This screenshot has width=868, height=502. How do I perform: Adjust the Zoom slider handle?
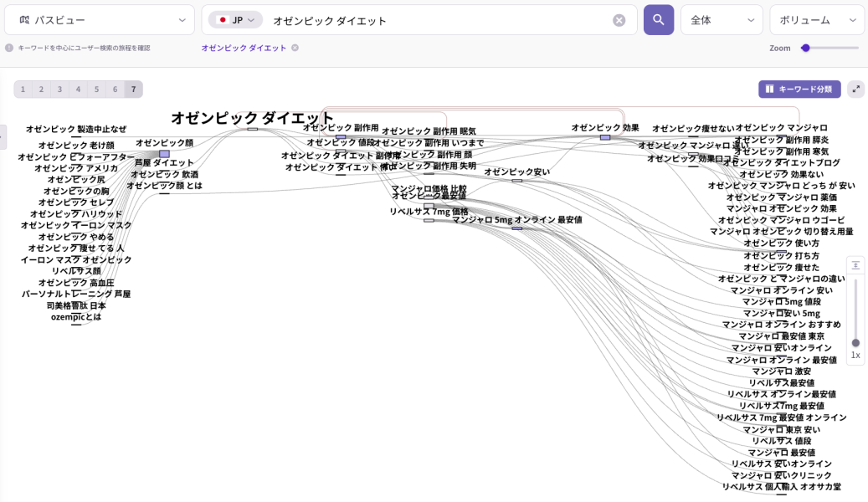click(x=807, y=49)
